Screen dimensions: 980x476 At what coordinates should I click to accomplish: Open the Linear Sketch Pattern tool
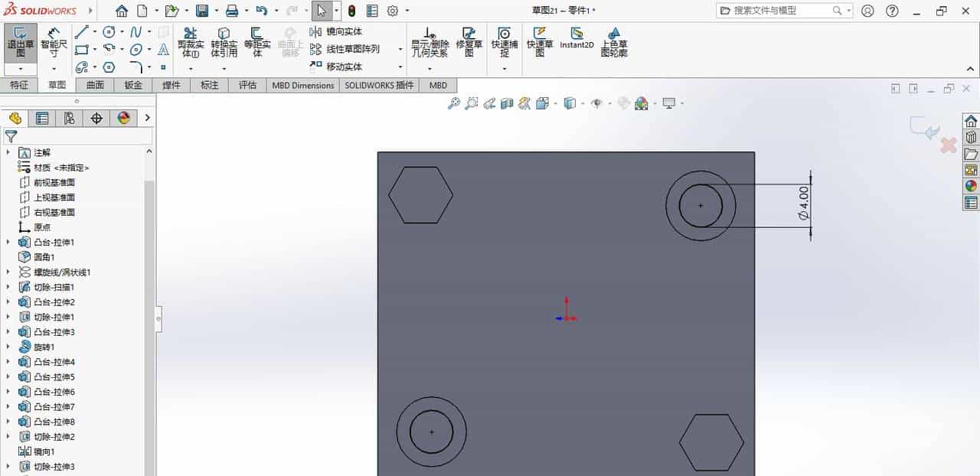(343, 49)
